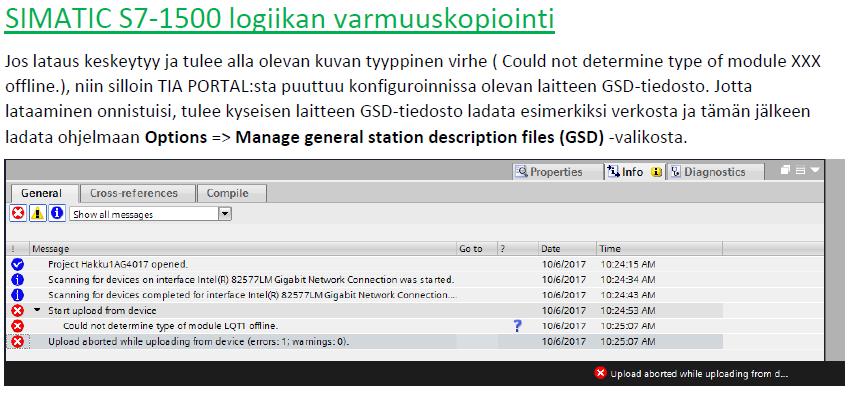Toggle the red error messages filter
The height and width of the screenshot is (399, 853).
(x=18, y=213)
